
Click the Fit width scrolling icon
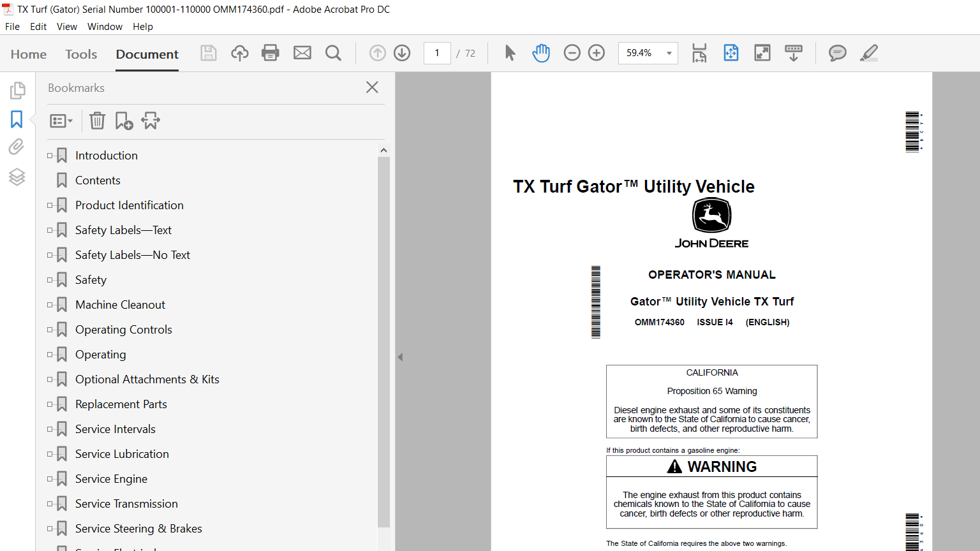(x=699, y=53)
